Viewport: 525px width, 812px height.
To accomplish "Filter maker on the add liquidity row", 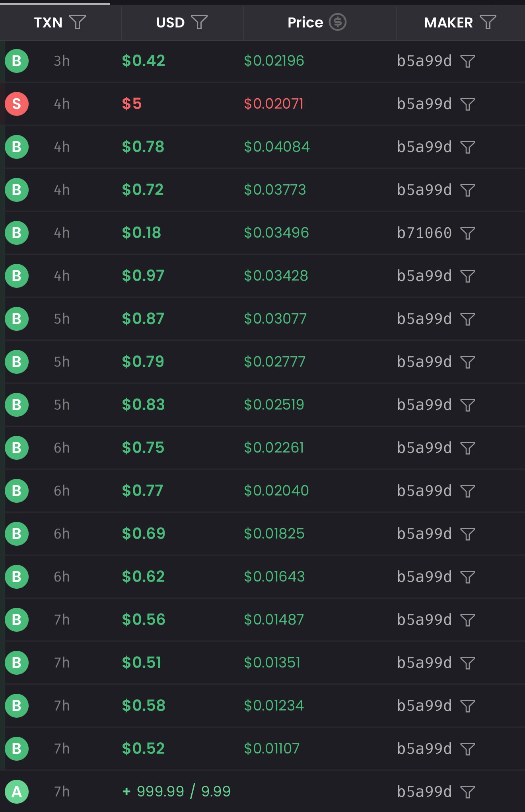I will click(x=468, y=792).
